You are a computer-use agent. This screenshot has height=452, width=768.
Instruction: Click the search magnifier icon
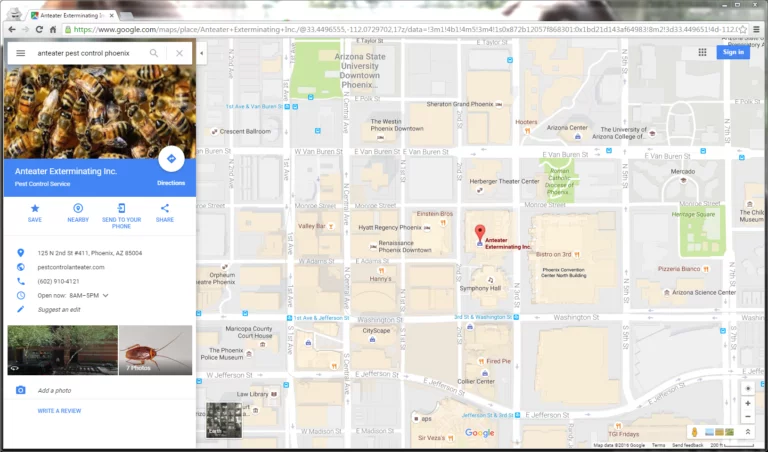pos(154,53)
